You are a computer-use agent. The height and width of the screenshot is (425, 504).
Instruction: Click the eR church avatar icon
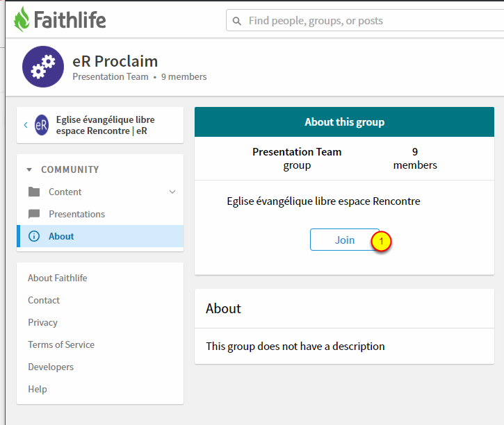42,125
